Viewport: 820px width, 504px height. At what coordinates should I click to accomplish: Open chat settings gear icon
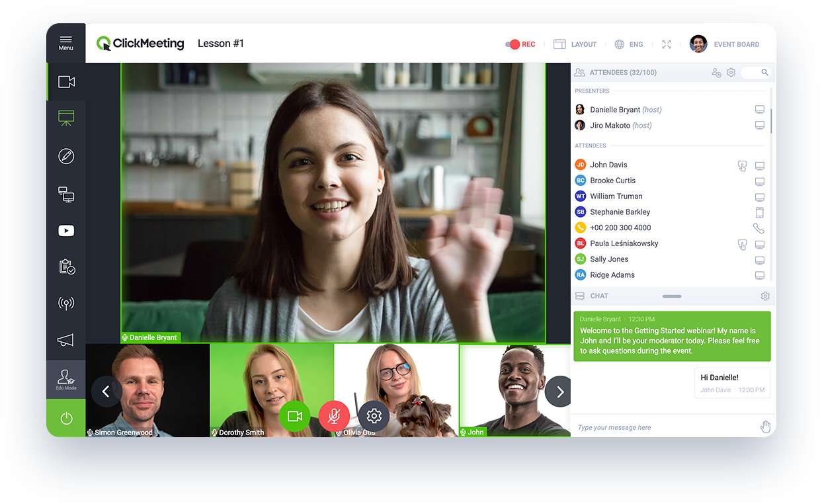pyautogui.click(x=765, y=296)
